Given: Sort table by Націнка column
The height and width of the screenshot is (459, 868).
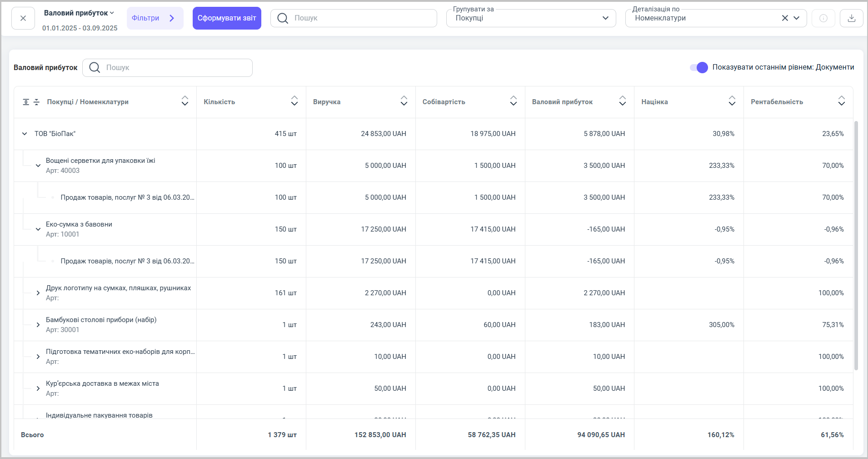Looking at the screenshot, I should tap(732, 101).
